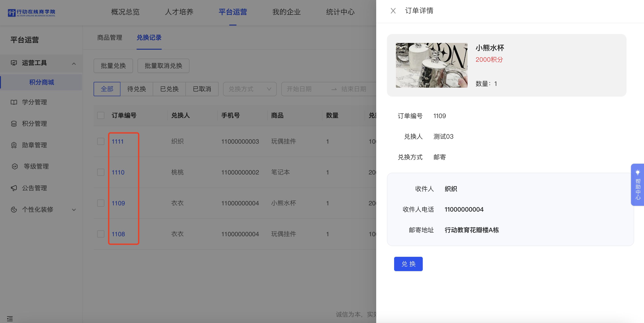
Task: Click the 批量取消兑换 button
Action: tap(163, 66)
